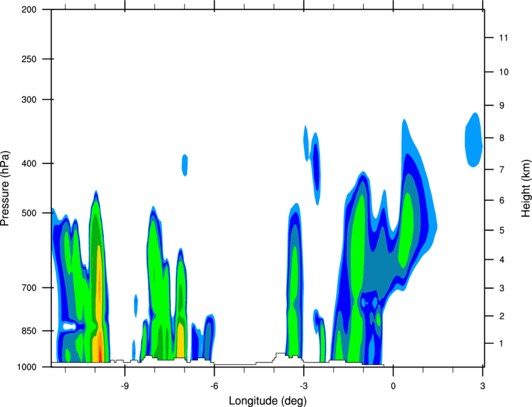Click the -3 longitude tick label
The image size is (532, 407).
pos(304,386)
